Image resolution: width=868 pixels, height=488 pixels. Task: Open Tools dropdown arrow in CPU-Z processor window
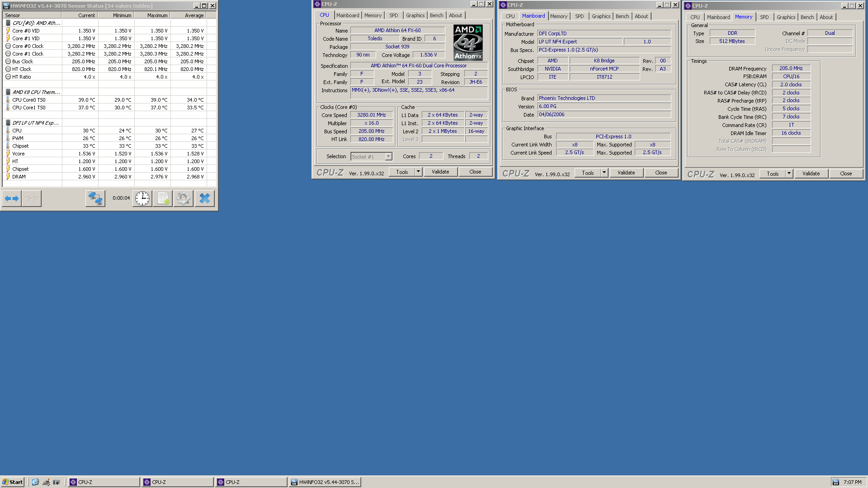tap(418, 172)
